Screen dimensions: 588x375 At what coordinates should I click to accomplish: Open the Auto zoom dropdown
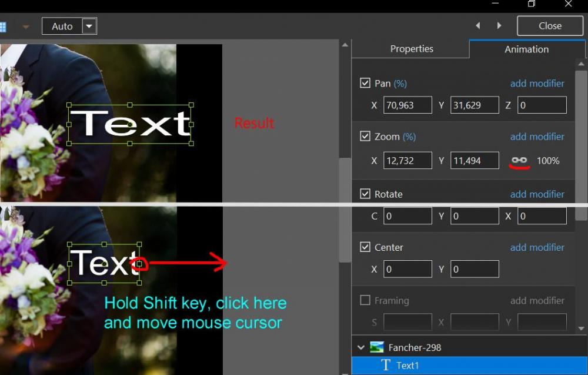coord(89,26)
